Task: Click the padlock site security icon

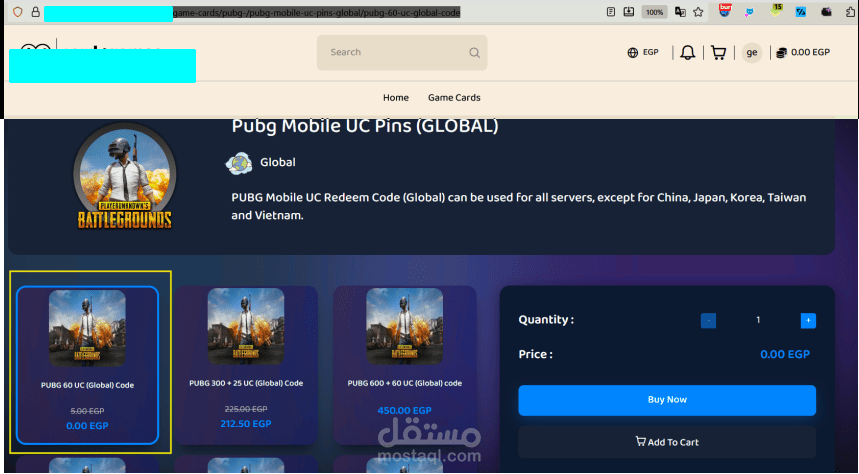Action: (x=36, y=12)
